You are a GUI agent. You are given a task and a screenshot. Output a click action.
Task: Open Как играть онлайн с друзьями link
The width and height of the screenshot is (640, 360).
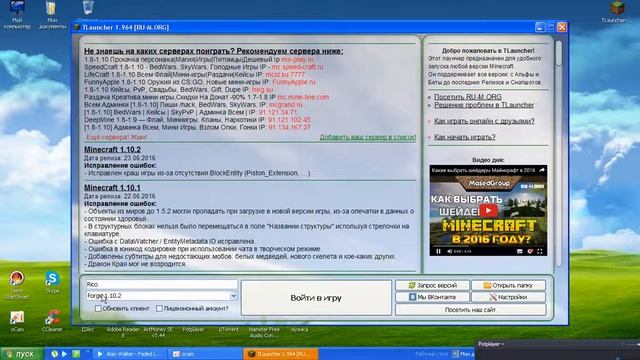click(484, 121)
